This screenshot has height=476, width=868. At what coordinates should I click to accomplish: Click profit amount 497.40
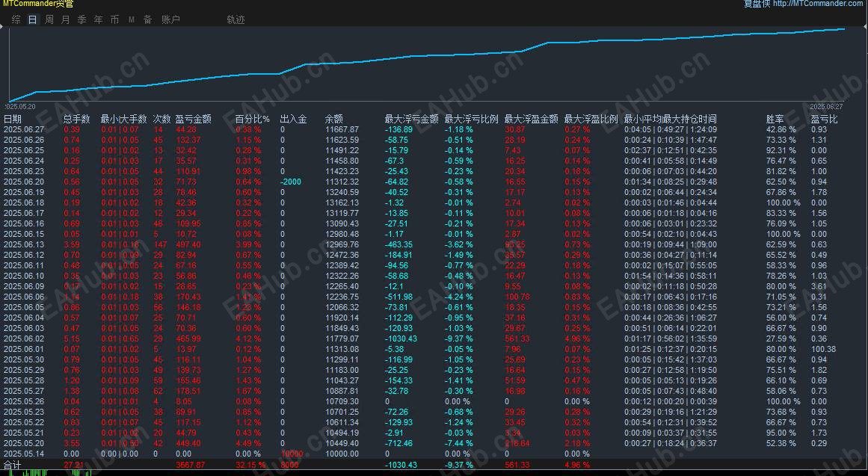point(188,244)
